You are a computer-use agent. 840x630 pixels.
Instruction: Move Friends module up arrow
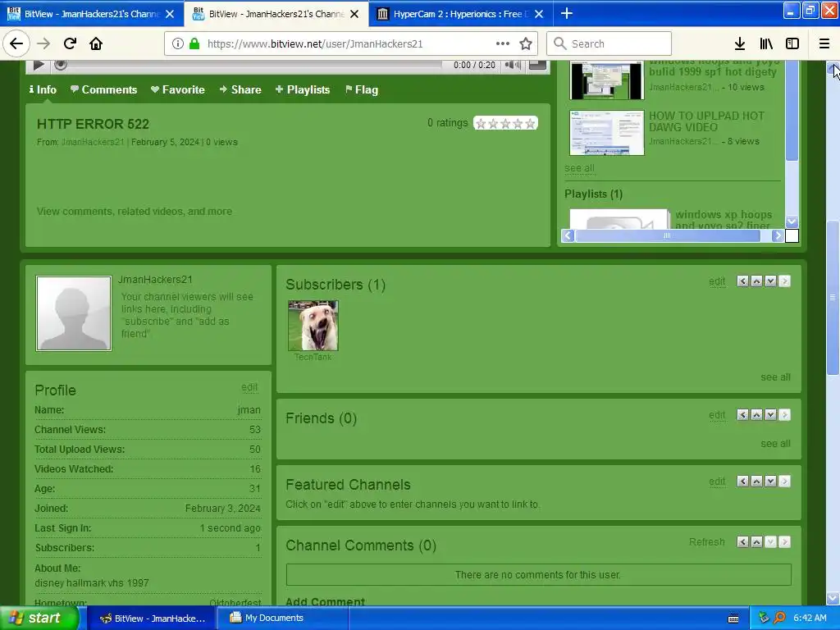[756, 414]
